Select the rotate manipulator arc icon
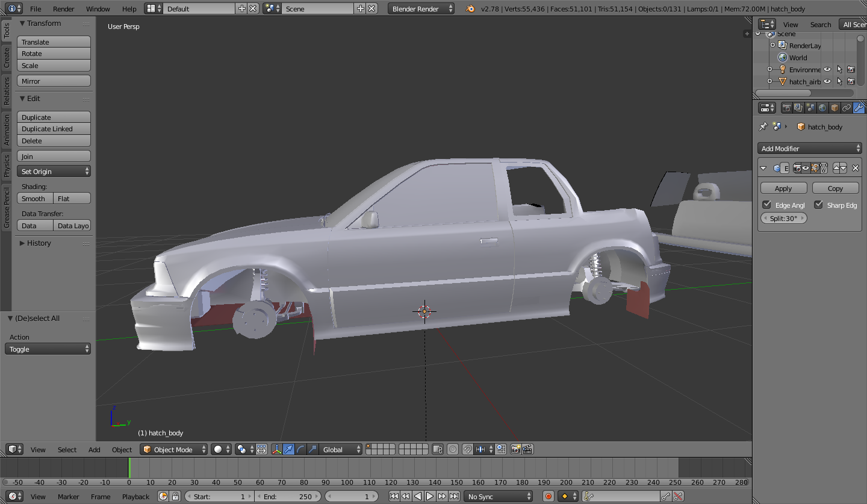Viewport: 867px width, 504px height. [x=300, y=449]
